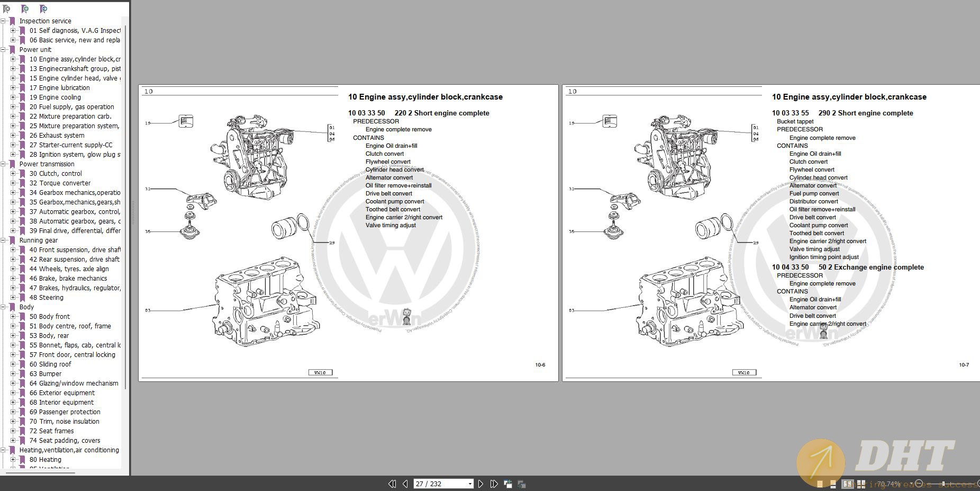The height and width of the screenshot is (491, 980).
Task: Jump to the first page
Action: pos(392,484)
